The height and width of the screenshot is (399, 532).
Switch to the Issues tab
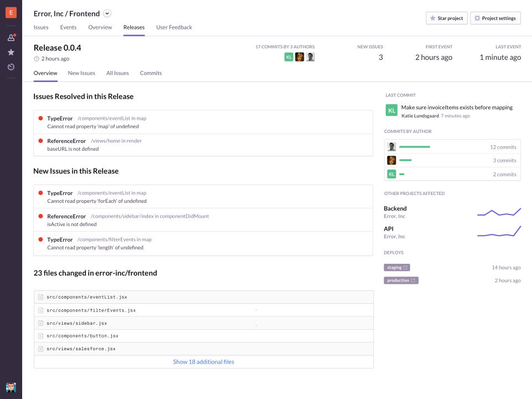coord(41,27)
